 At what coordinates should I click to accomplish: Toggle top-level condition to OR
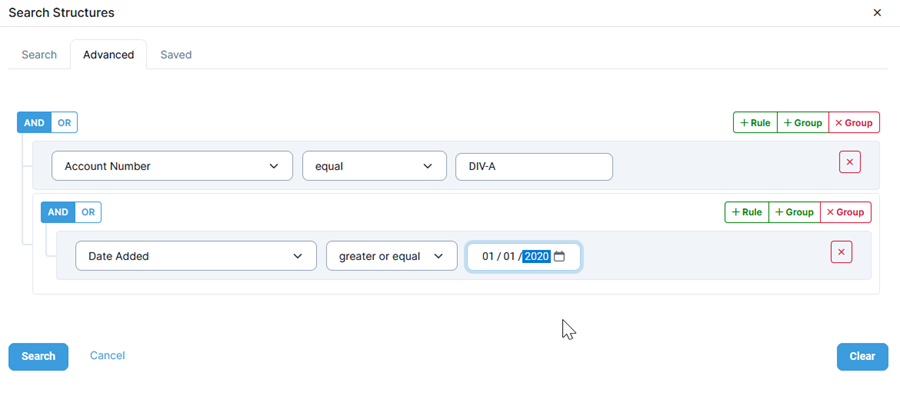pos(64,123)
